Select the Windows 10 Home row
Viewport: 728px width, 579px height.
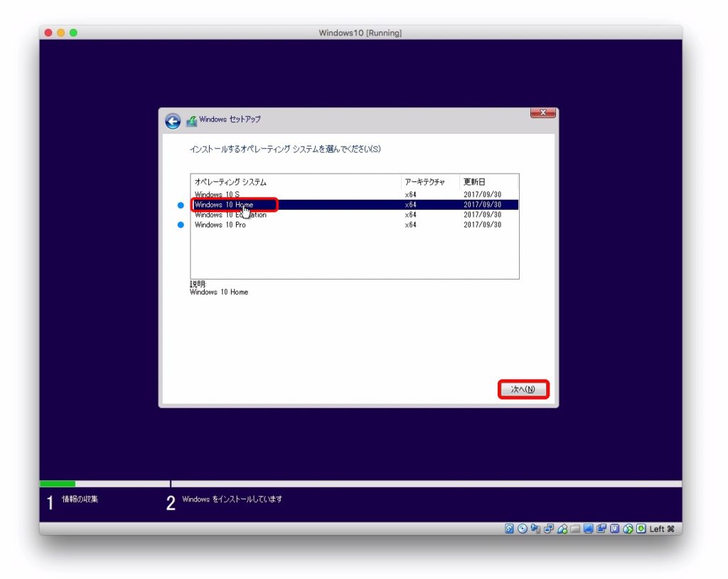click(x=355, y=204)
